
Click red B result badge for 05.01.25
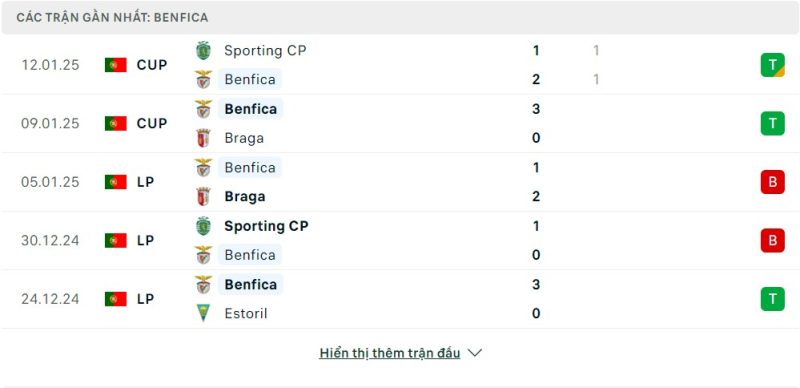click(x=772, y=182)
